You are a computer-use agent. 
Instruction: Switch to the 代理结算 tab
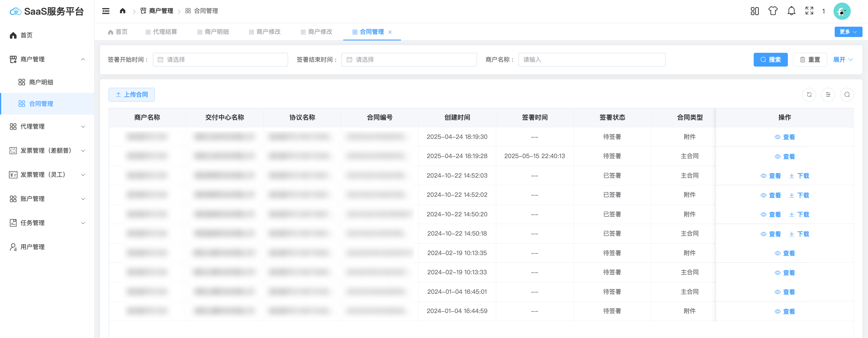pyautogui.click(x=161, y=32)
